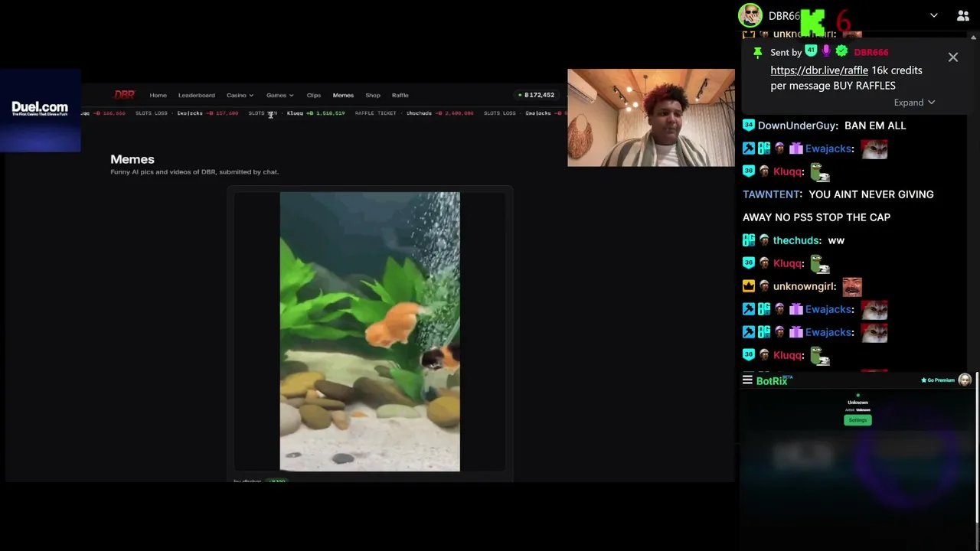Click the DownUnderGuy username in chat

(x=796, y=126)
